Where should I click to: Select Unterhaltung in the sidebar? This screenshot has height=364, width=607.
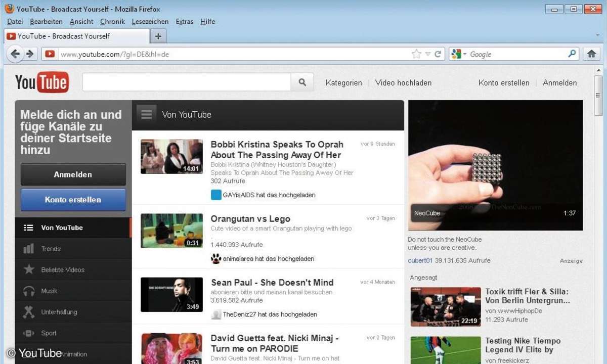73,312
